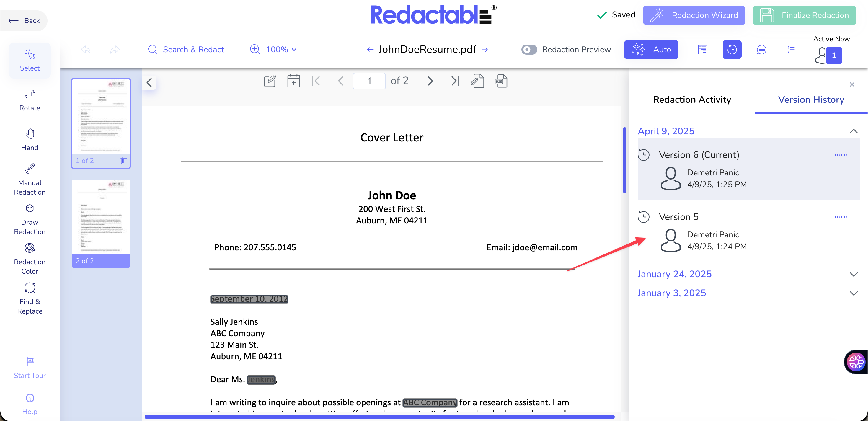Go to next document arrow beside JohnDoeResume.pdf
The height and width of the screenshot is (421, 868).
[484, 50]
